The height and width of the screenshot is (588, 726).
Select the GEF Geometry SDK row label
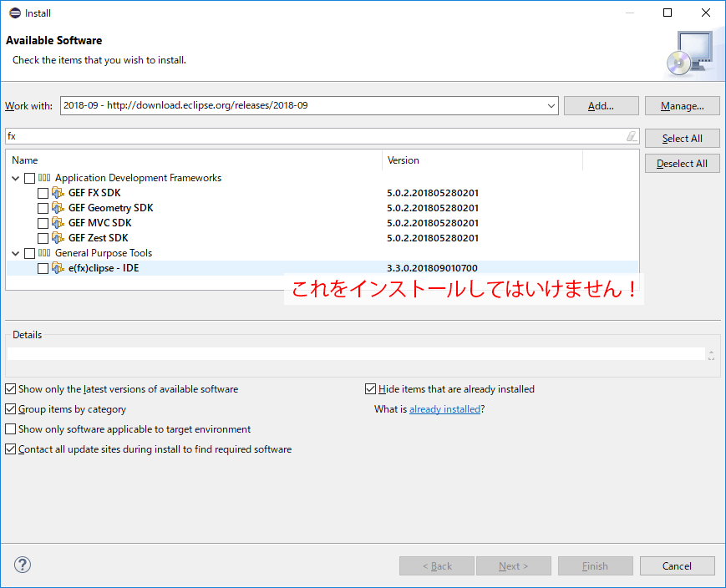click(x=110, y=208)
